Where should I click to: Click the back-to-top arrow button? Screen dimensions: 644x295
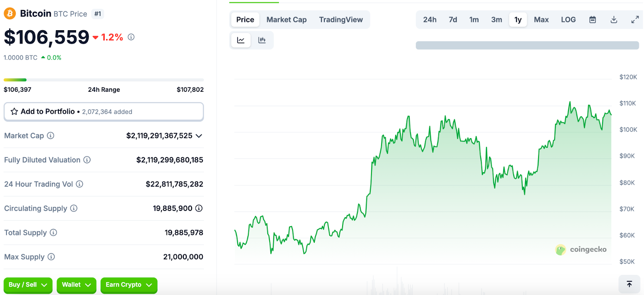(630, 284)
